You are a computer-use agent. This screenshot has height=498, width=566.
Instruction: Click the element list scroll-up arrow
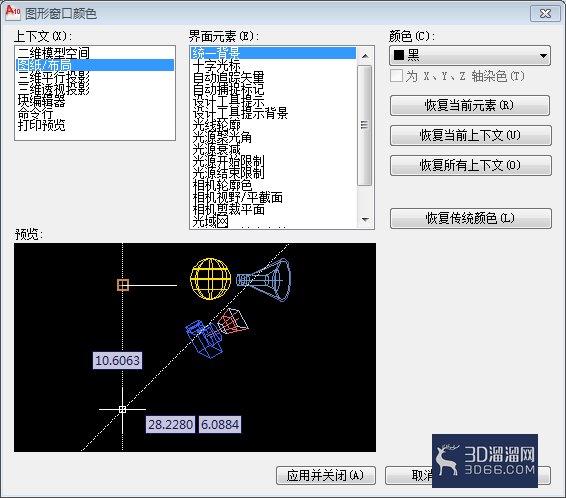(x=365, y=56)
